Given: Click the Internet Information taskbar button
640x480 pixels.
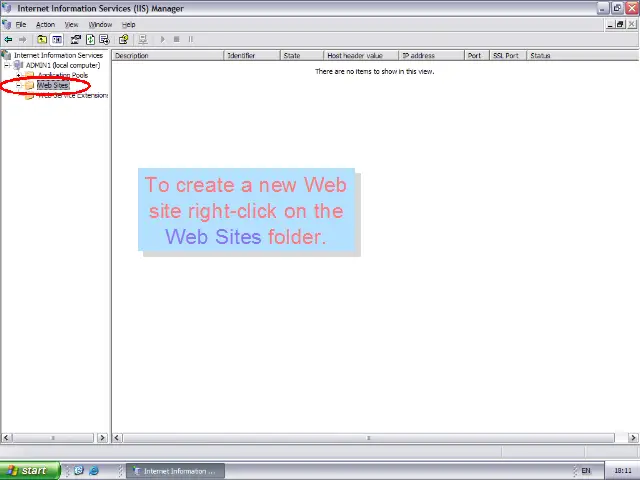Looking at the screenshot, I should coord(175,471).
